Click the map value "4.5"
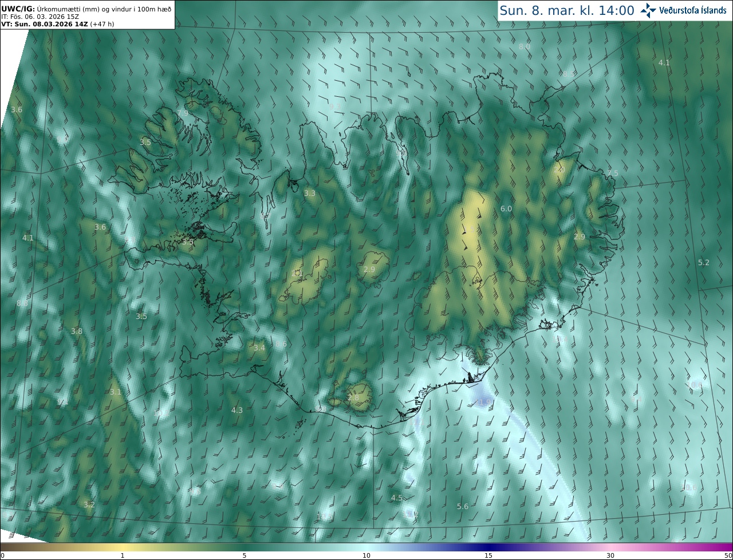The image size is (733, 560). click(397, 498)
